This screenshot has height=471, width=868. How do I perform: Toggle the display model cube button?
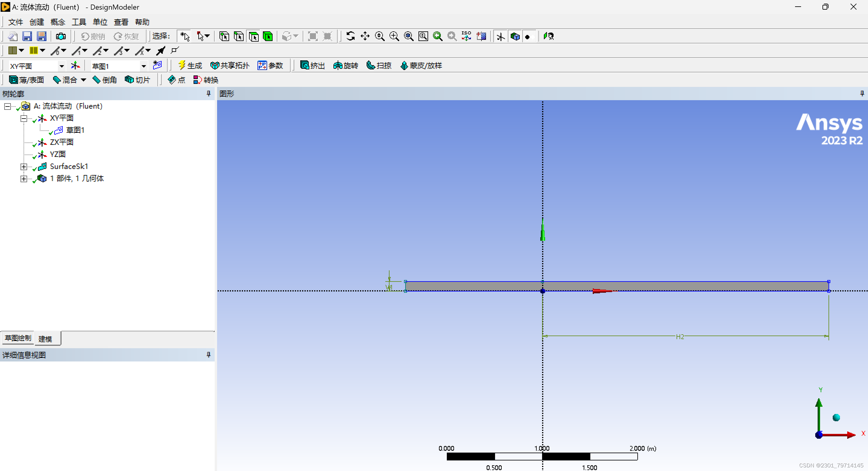point(515,36)
